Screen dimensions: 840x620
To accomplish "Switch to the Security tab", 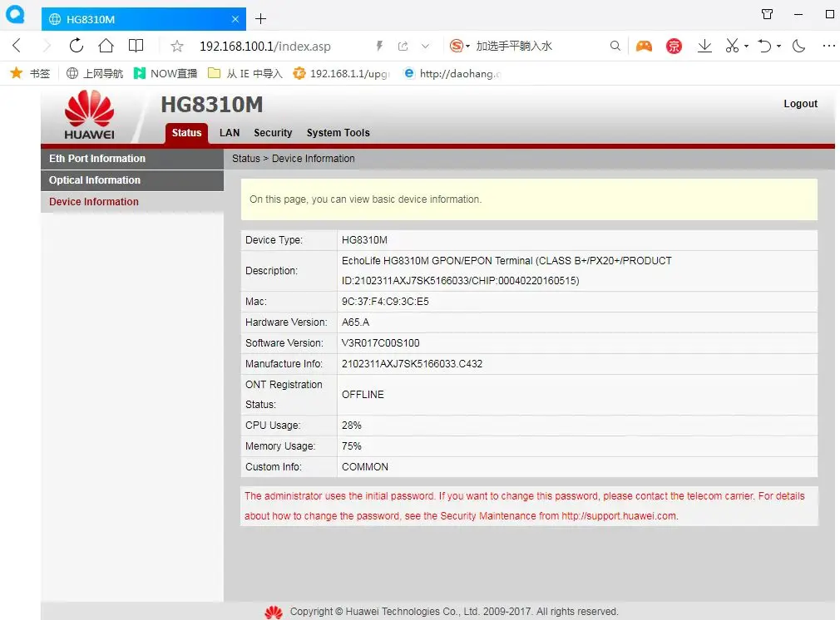I will coord(273,133).
